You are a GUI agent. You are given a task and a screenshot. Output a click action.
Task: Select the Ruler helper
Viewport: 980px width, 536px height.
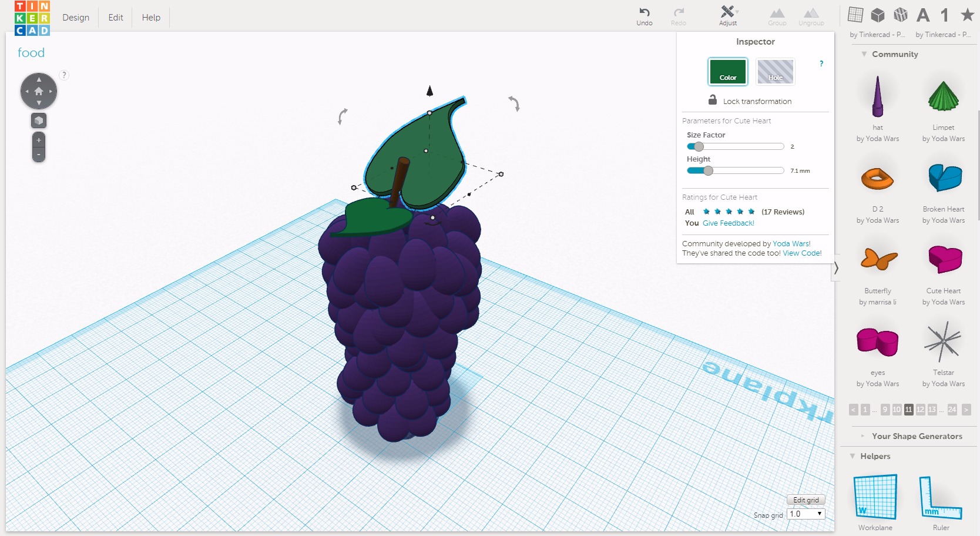click(x=941, y=497)
